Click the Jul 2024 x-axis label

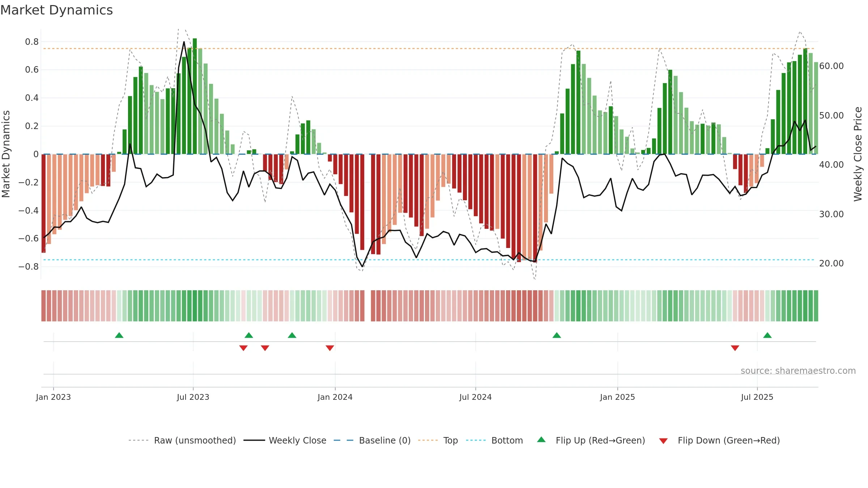tap(476, 397)
